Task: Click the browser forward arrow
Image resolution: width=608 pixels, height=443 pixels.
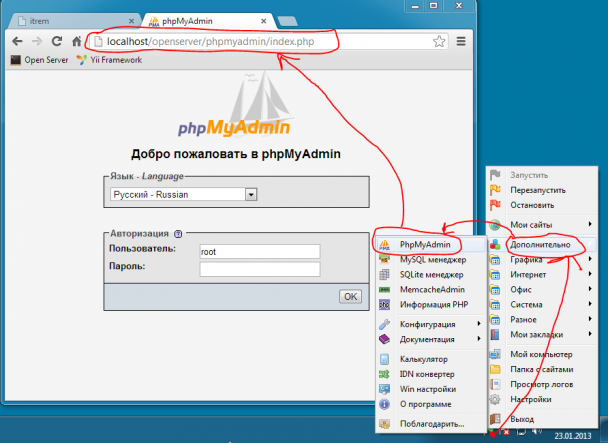Action: [x=37, y=41]
